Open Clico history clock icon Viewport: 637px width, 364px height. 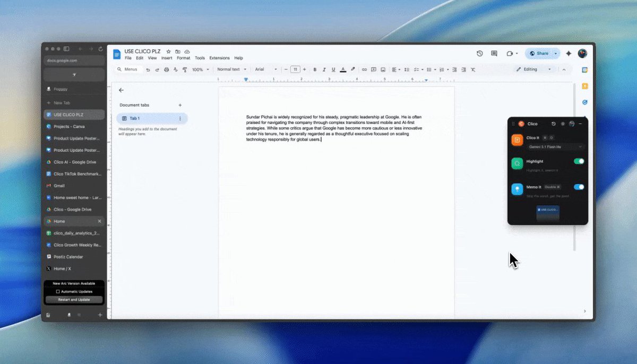click(x=554, y=124)
